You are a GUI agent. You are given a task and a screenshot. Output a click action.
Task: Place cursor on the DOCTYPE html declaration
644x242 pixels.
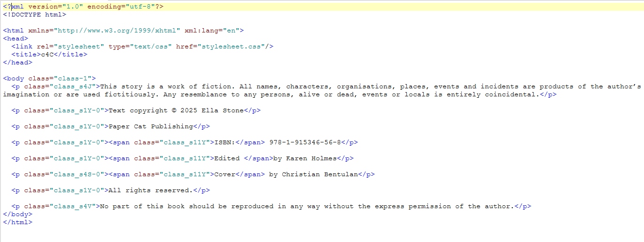[35, 15]
